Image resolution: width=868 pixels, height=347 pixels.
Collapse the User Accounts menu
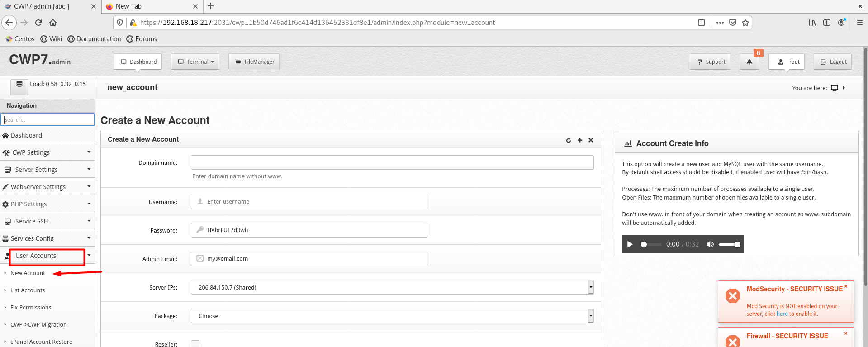pyautogui.click(x=47, y=256)
